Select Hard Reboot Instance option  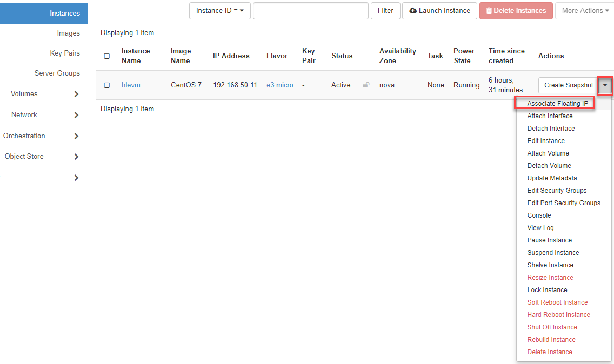pyautogui.click(x=558, y=315)
